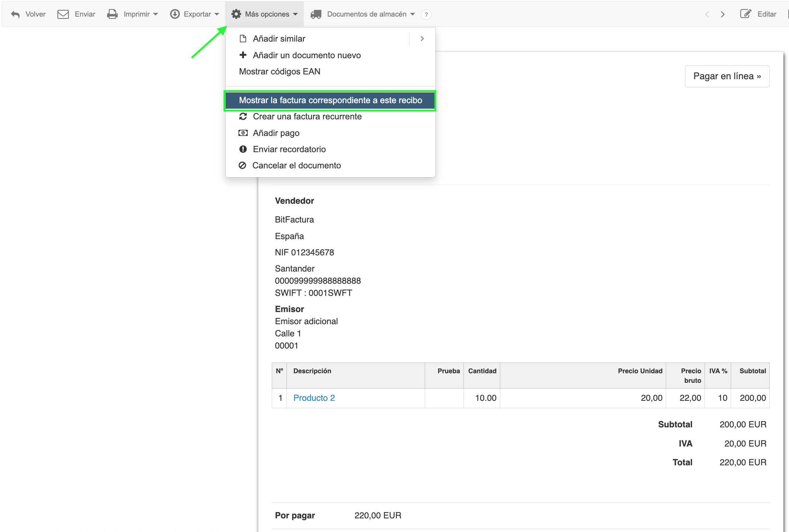Viewport: 789px width, 532px height.
Task: Click the warehouse truck icon
Action: pyautogui.click(x=316, y=14)
